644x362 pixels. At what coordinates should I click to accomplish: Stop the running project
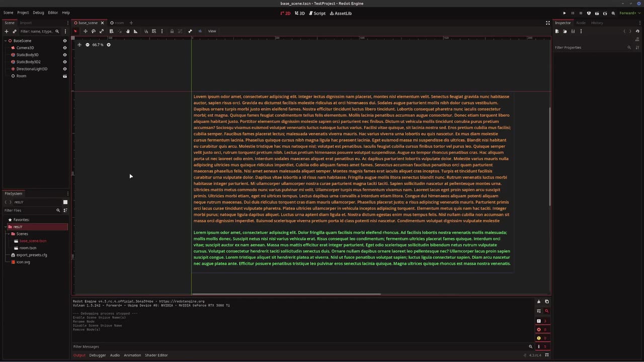pos(581,13)
